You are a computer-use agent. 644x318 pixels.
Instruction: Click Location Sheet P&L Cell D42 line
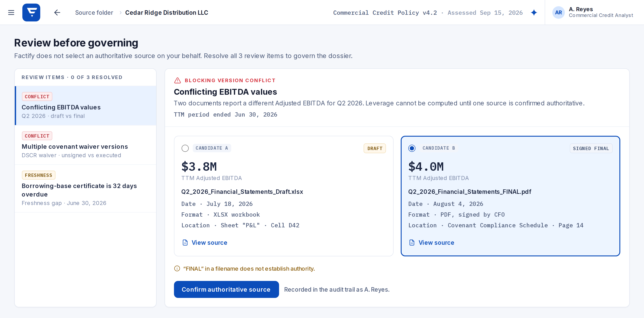coord(240,225)
